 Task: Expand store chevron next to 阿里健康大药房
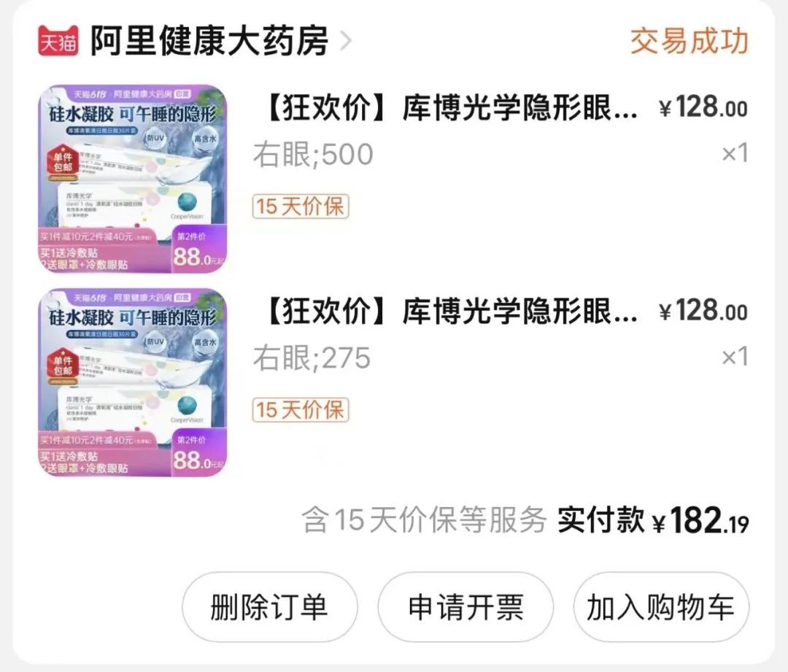[345, 41]
